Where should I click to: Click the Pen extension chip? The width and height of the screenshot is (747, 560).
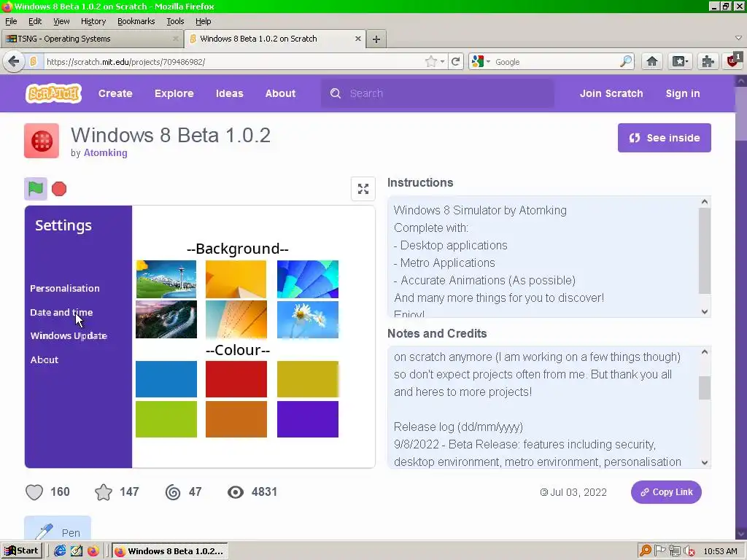[x=58, y=529]
